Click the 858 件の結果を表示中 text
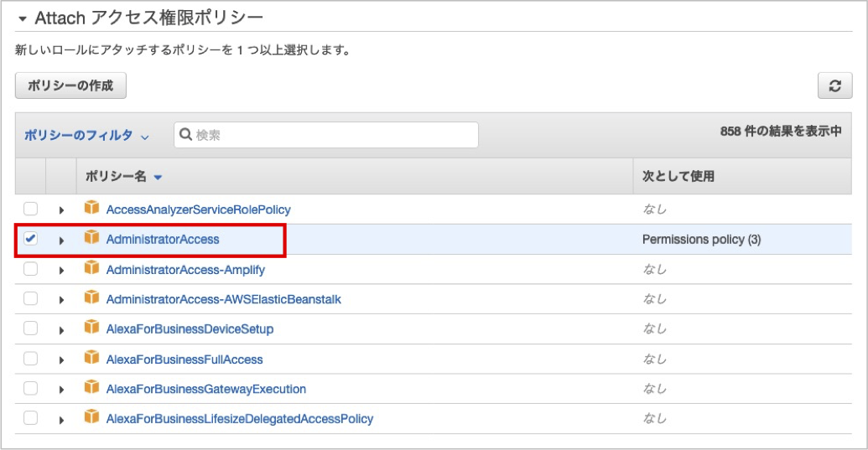The width and height of the screenshot is (868, 450). 781,131
